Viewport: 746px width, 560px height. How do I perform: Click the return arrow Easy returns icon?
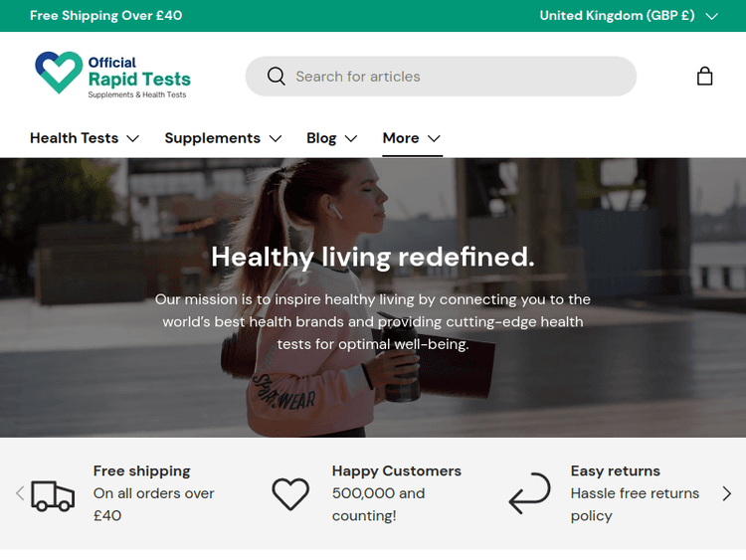pos(529,494)
